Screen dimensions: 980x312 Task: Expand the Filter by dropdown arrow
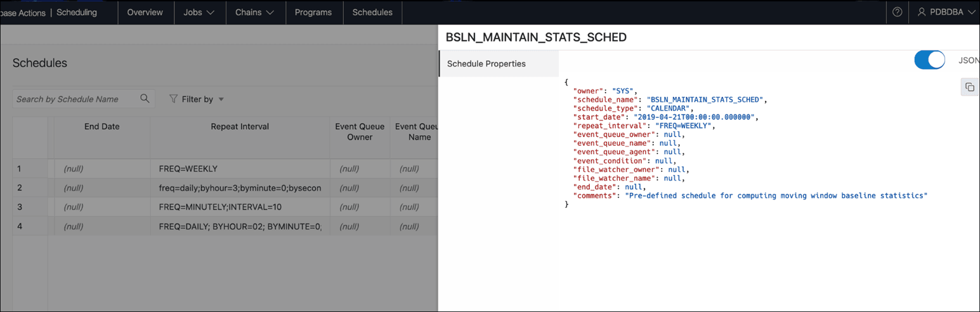(221, 100)
